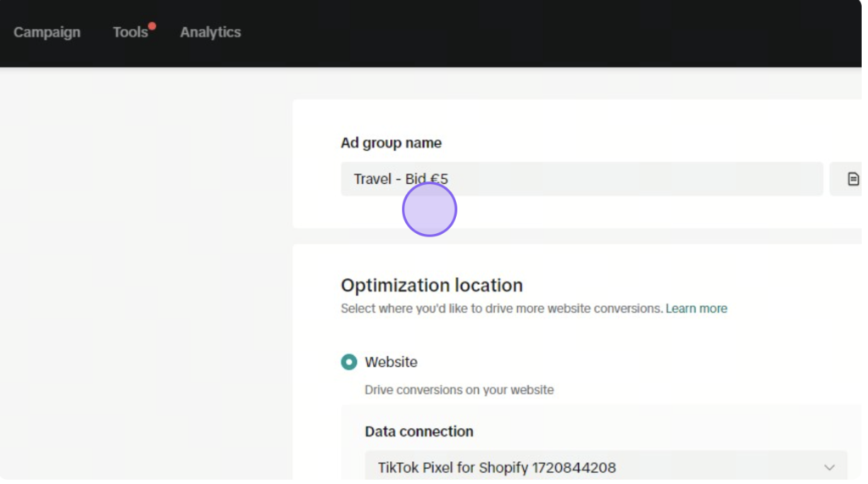This screenshot has height=484, width=868.
Task: Open the Campaign tab in top navigation
Action: click(47, 32)
